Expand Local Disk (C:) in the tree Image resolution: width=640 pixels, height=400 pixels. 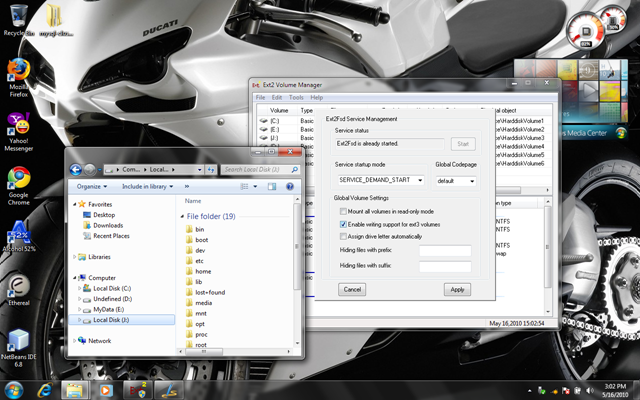click(x=80, y=288)
